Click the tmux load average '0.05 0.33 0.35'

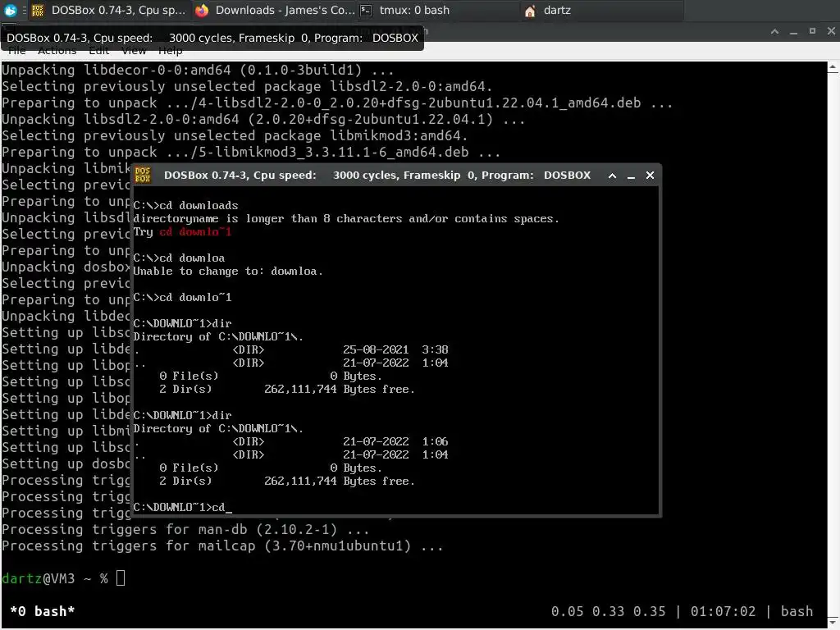[x=608, y=611]
